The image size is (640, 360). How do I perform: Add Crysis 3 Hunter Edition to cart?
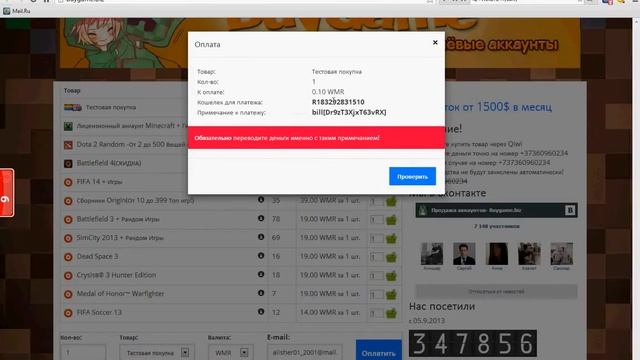tap(391, 276)
